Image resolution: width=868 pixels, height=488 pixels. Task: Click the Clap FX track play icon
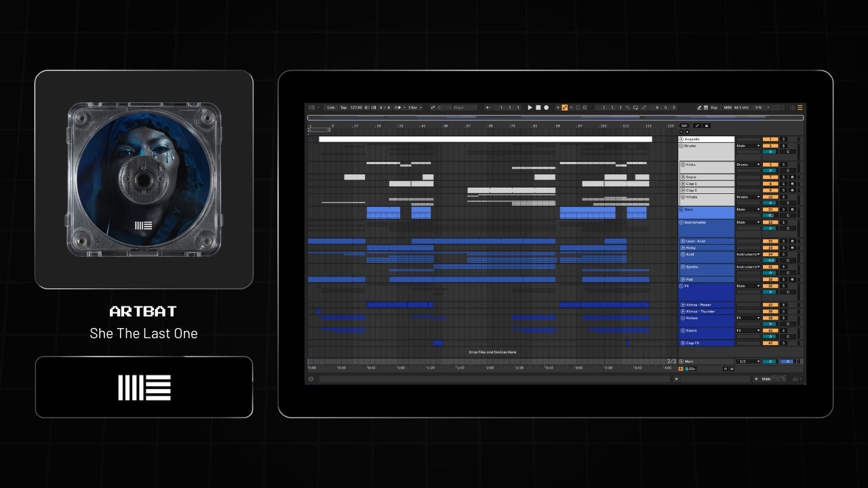(x=683, y=343)
